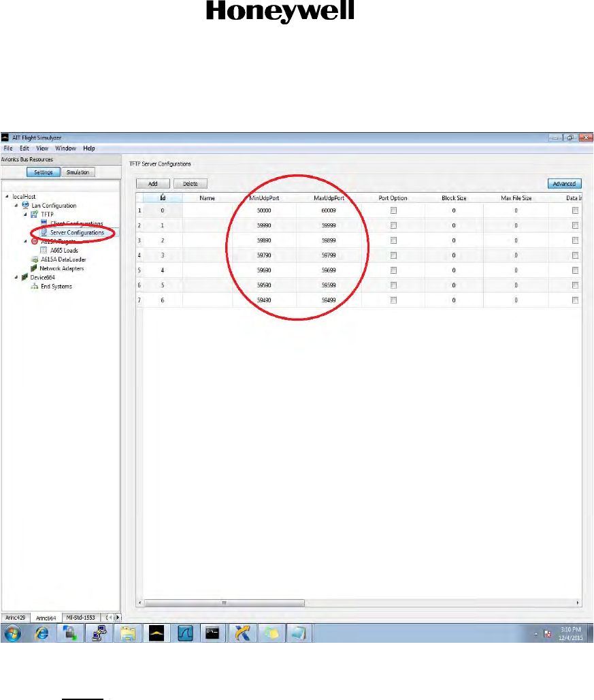Viewport: 594px width, 700px height.
Task: Toggle Port Option checkbox for Id 2
Action: click(x=393, y=240)
